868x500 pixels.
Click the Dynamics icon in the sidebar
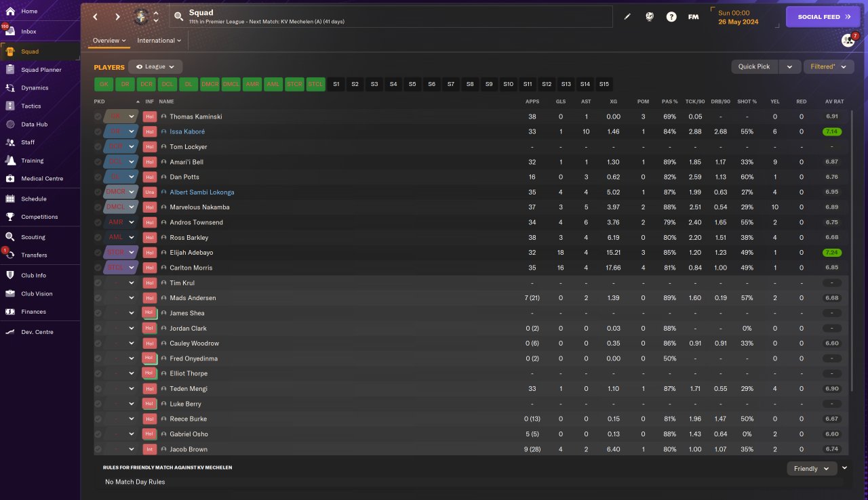coord(10,88)
